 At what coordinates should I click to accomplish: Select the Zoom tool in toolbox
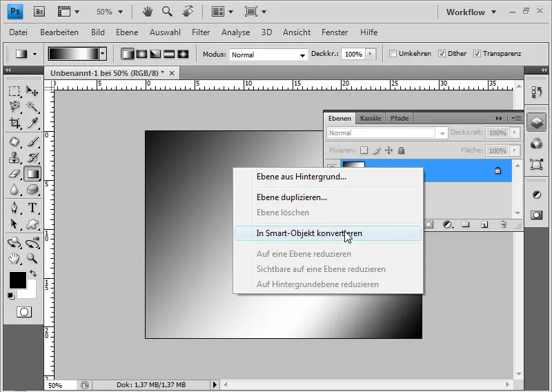(x=32, y=259)
